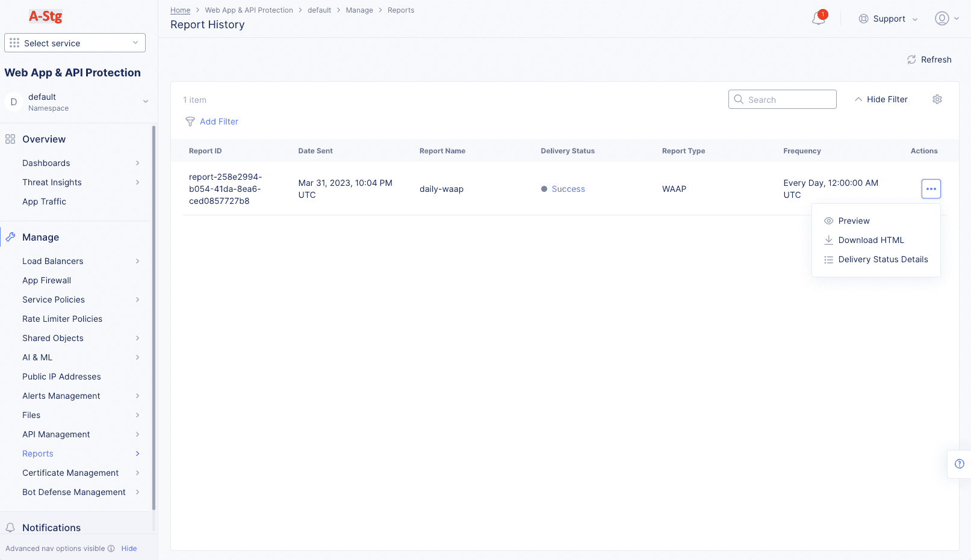The height and width of the screenshot is (560, 971).
Task: Open table settings gear icon
Action: tap(937, 99)
